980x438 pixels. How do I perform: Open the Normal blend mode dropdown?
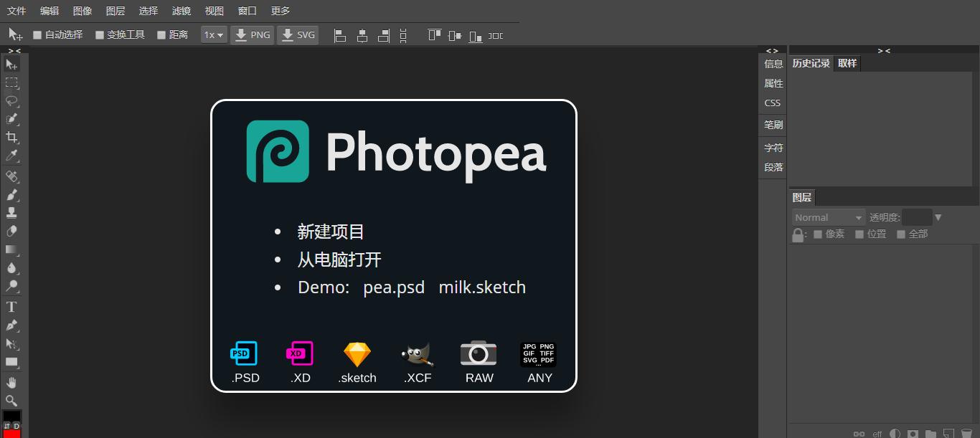828,217
